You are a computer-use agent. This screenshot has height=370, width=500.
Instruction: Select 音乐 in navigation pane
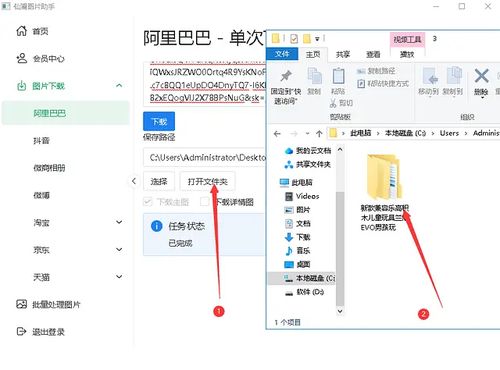[x=297, y=251]
